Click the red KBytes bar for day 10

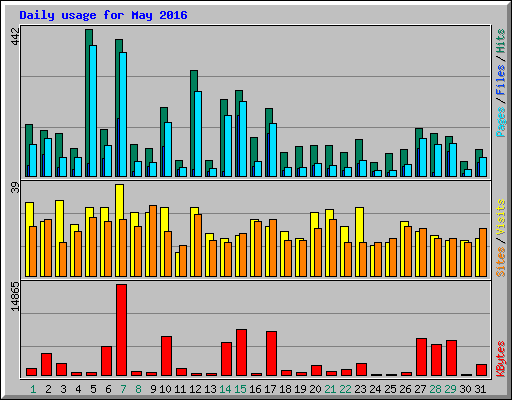click(166, 356)
